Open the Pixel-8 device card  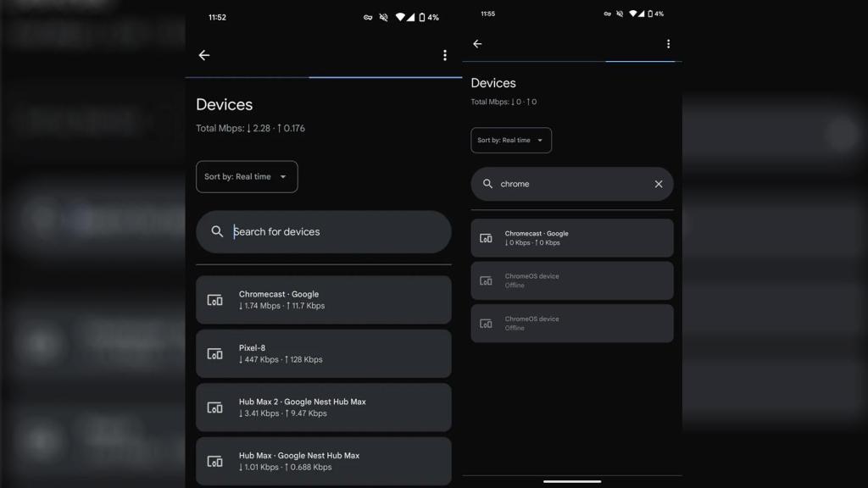[x=323, y=353]
